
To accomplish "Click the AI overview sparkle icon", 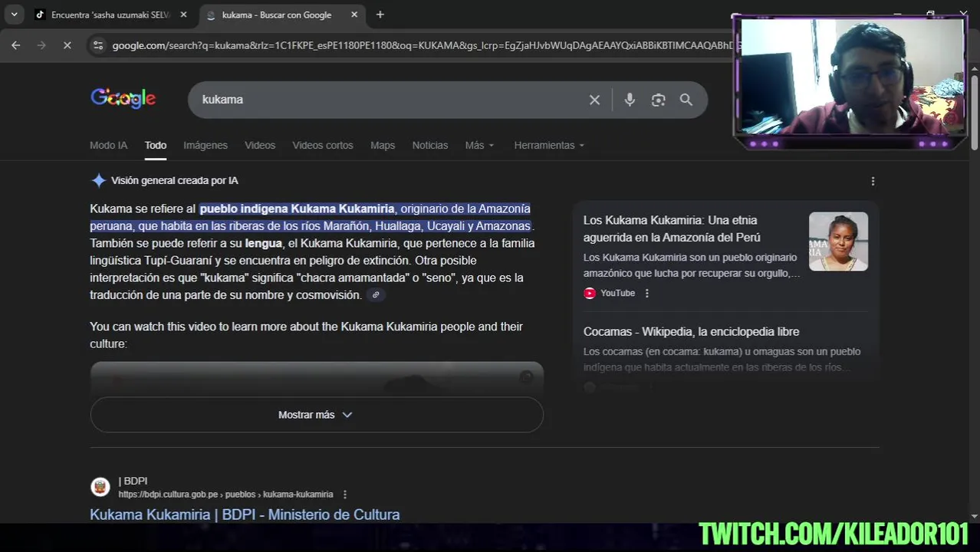I will click(x=98, y=181).
